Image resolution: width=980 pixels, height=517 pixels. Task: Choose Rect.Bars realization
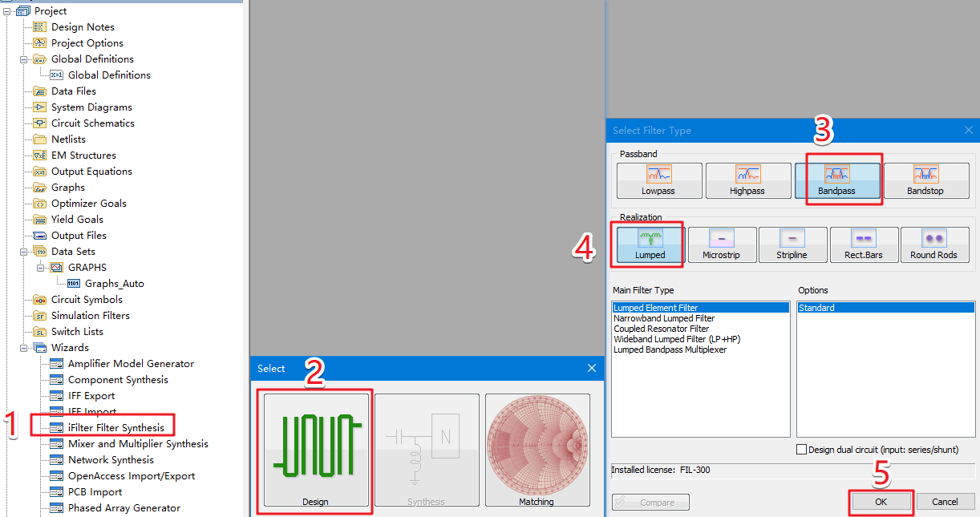click(x=864, y=244)
